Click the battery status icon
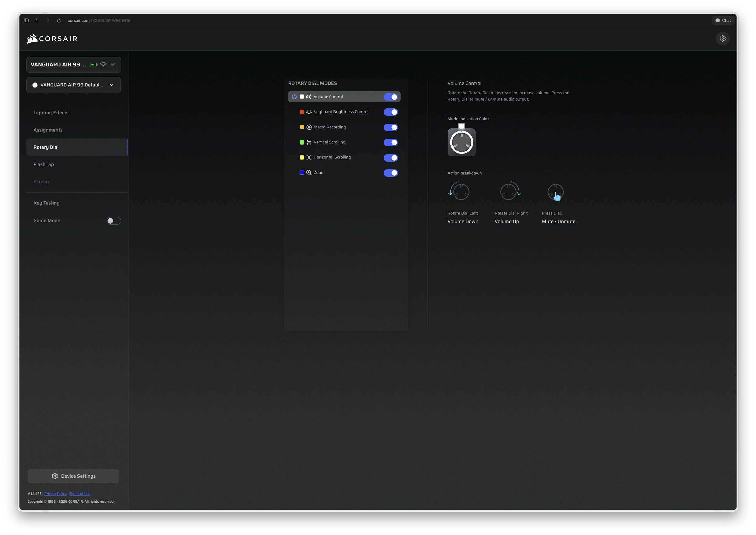 94,65
